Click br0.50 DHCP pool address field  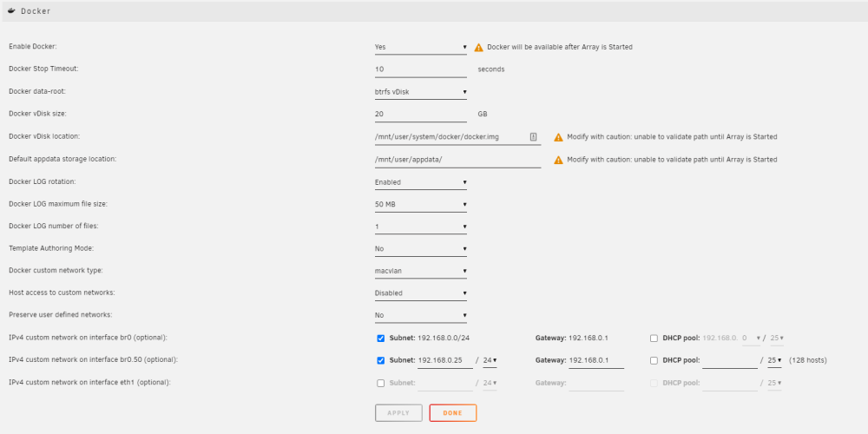(x=730, y=360)
